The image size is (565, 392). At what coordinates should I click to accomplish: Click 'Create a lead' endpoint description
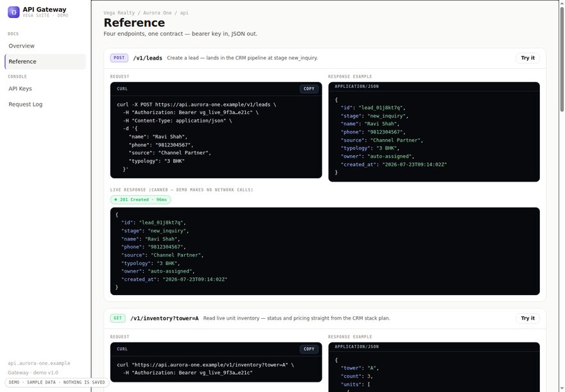242,58
